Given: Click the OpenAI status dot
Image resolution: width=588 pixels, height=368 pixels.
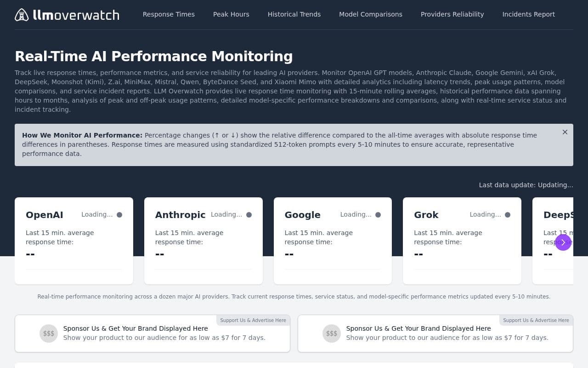Looking at the screenshot, I should tap(119, 215).
